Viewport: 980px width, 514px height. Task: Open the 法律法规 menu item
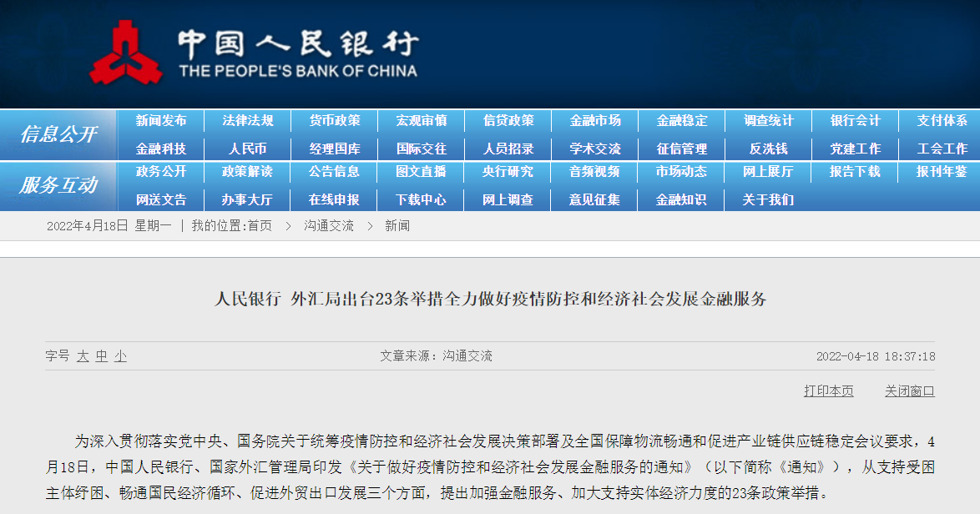(247, 120)
